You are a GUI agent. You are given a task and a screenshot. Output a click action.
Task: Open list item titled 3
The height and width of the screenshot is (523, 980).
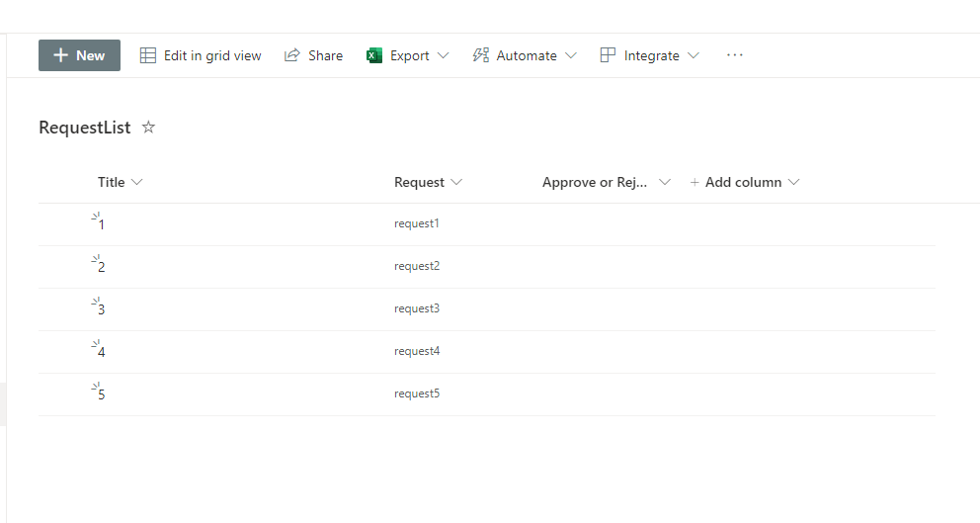pyautogui.click(x=101, y=309)
